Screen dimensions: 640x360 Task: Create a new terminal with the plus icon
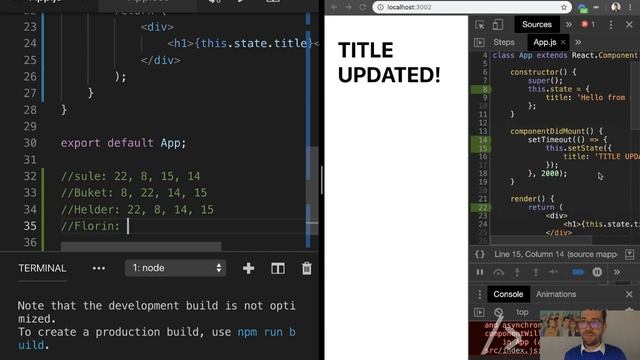click(248, 268)
